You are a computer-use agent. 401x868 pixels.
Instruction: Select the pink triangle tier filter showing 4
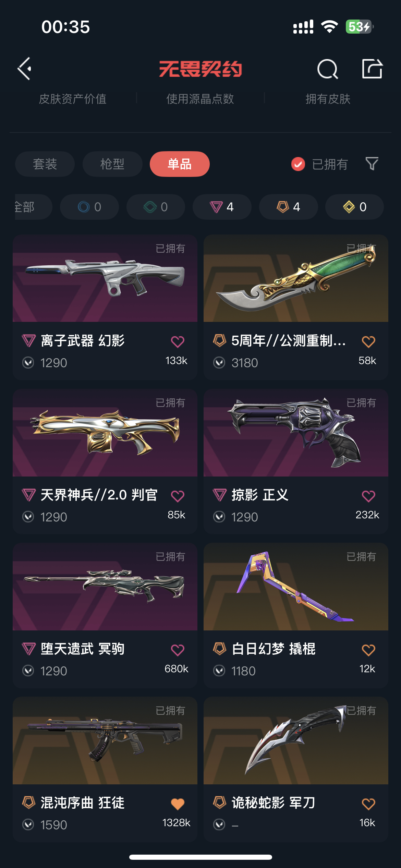tap(222, 207)
